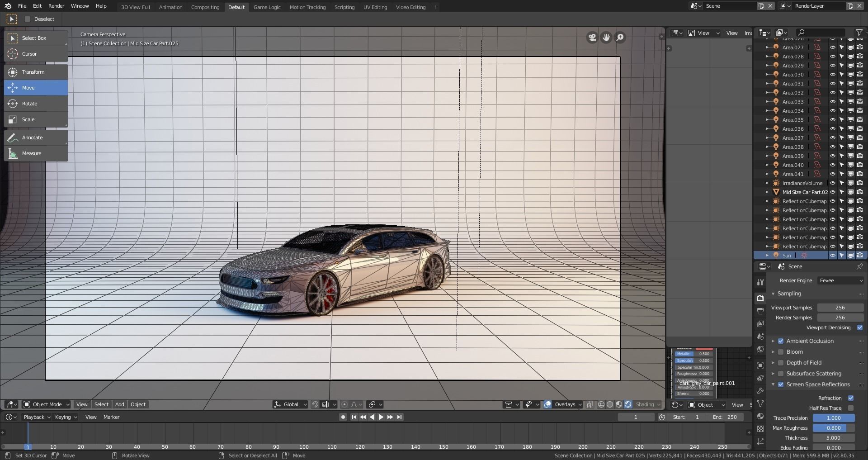Open the Window menu
The width and height of the screenshot is (868, 460).
[x=80, y=6]
